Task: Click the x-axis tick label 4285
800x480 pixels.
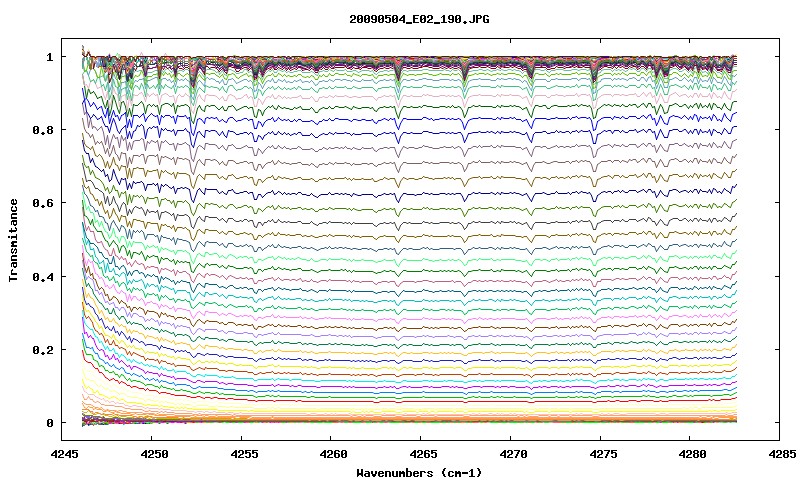Action: coord(781,454)
